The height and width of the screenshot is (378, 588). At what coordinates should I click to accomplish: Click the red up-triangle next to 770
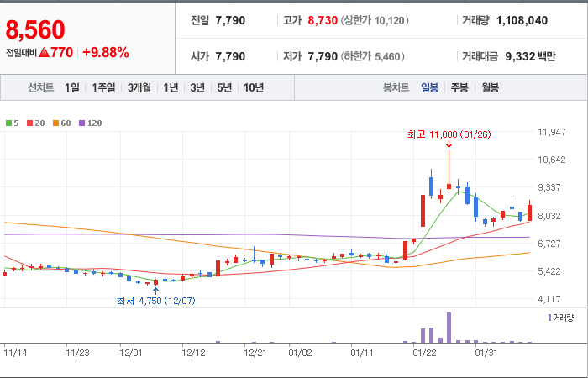[45, 52]
